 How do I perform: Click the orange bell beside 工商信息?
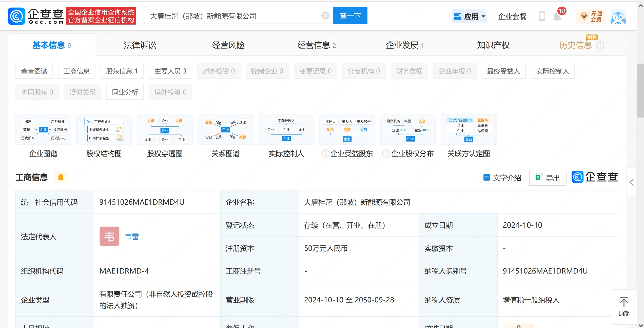(61, 177)
